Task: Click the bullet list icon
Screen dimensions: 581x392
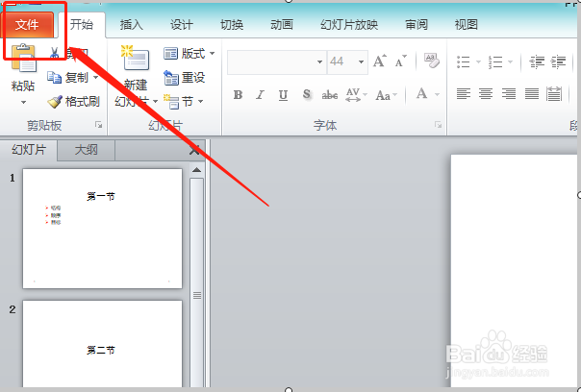Action: [x=464, y=61]
